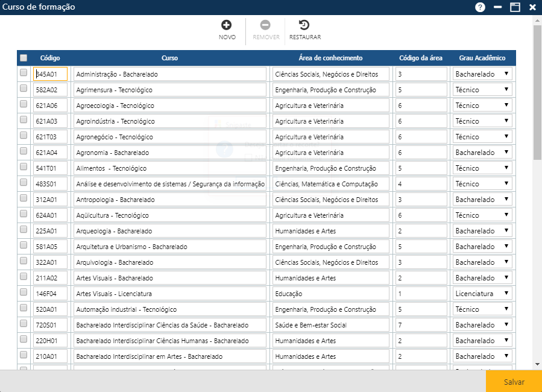Screen dimensions: 542x392
Task: Click the Código da área header
Action: (421, 58)
